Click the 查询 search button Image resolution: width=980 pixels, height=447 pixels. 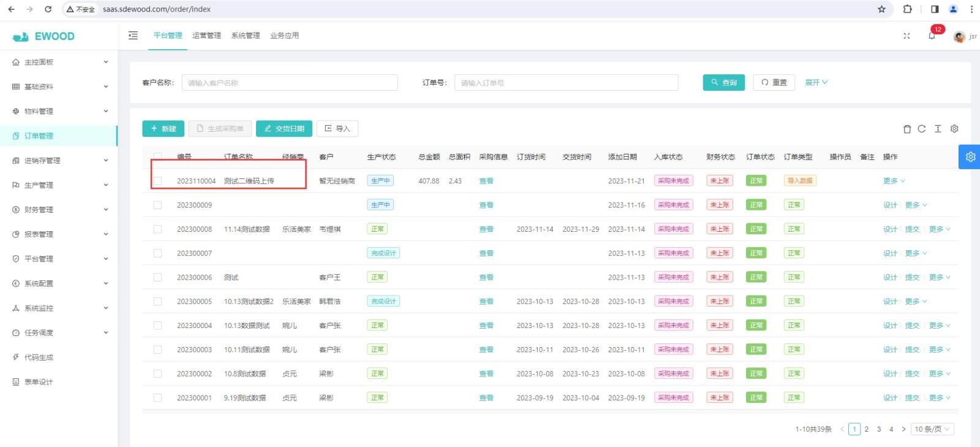pyautogui.click(x=723, y=82)
